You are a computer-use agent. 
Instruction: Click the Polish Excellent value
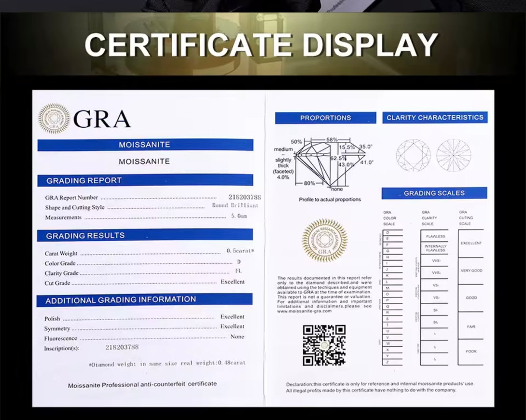click(232, 317)
